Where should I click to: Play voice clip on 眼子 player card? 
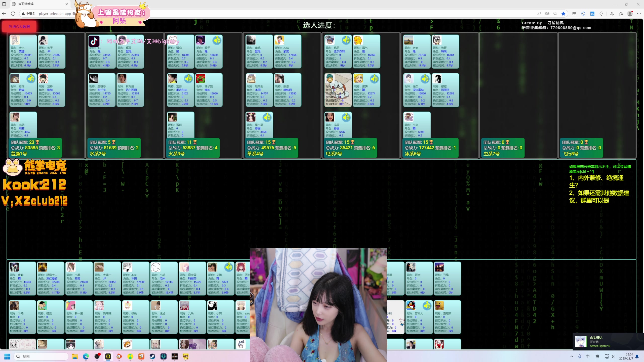point(217,40)
